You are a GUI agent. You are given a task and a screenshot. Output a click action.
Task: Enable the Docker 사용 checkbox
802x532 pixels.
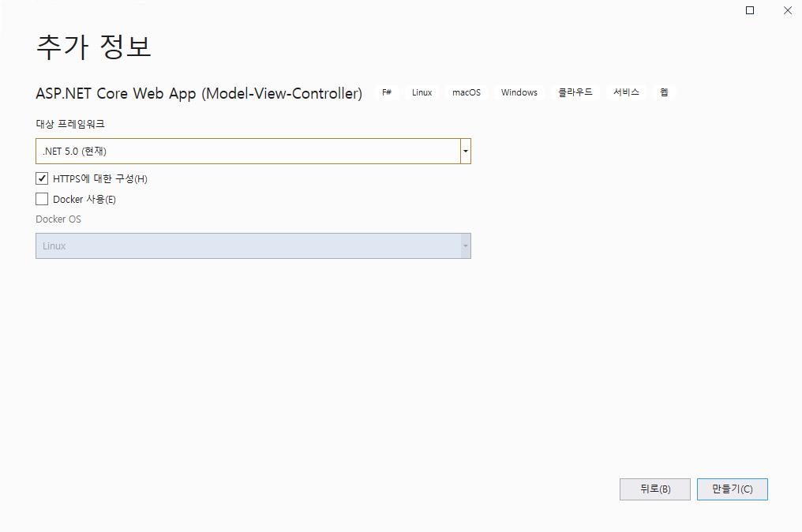(x=42, y=199)
